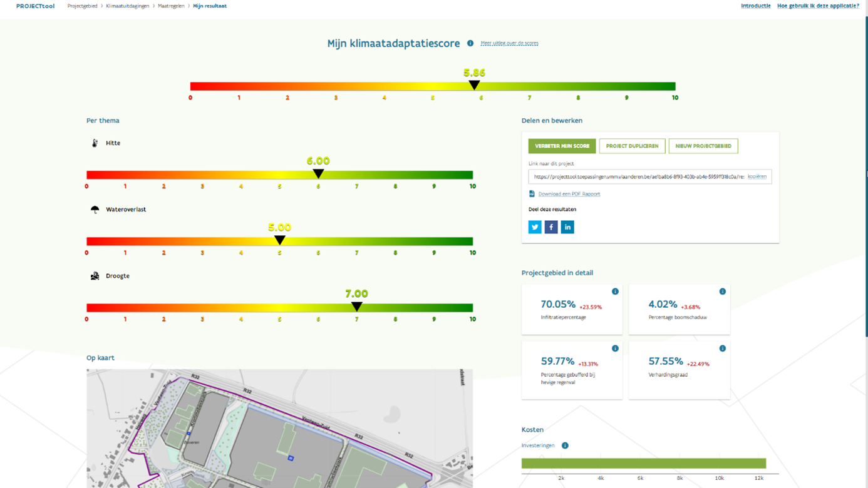Click the Droogte theme icon
The width and height of the screenshot is (868, 488).
(x=94, y=275)
